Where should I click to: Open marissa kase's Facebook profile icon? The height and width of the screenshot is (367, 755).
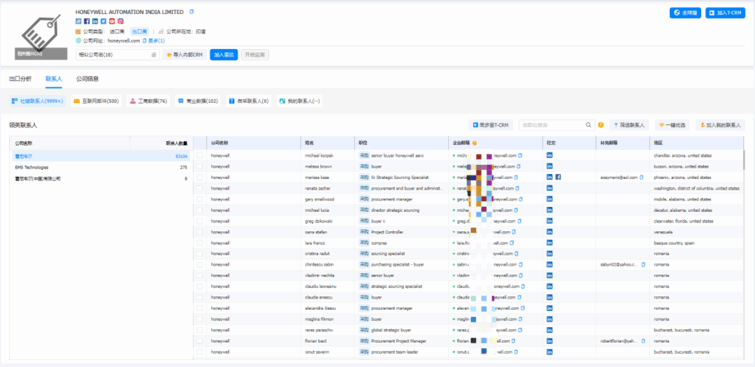tap(558, 177)
